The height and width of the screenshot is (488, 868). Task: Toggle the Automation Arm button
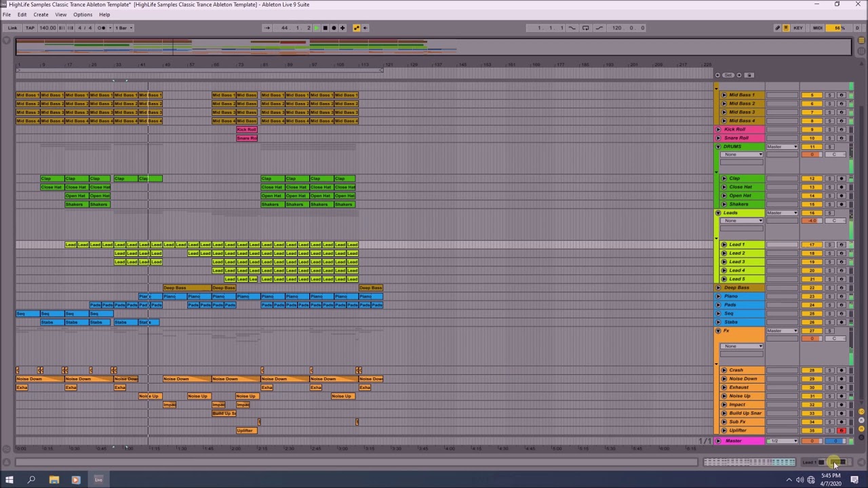click(357, 28)
